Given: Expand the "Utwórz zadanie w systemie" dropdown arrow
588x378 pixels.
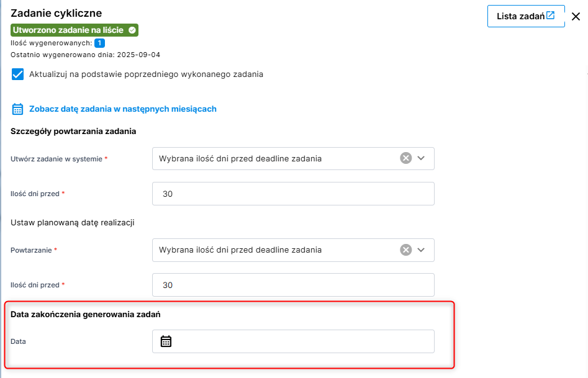Looking at the screenshot, I should pyautogui.click(x=422, y=158).
